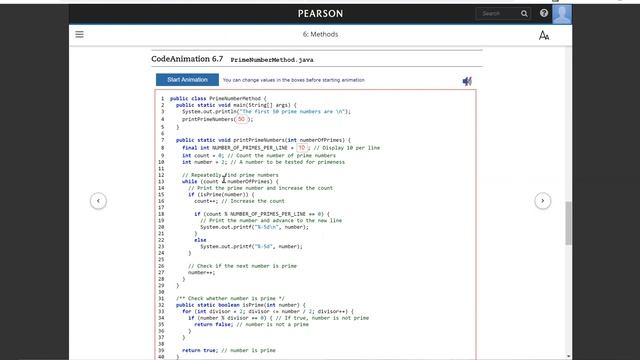640x360 pixels.
Task: Click the '// Repeatedly find prime numbers' comment
Action: [x=230, y=175]
